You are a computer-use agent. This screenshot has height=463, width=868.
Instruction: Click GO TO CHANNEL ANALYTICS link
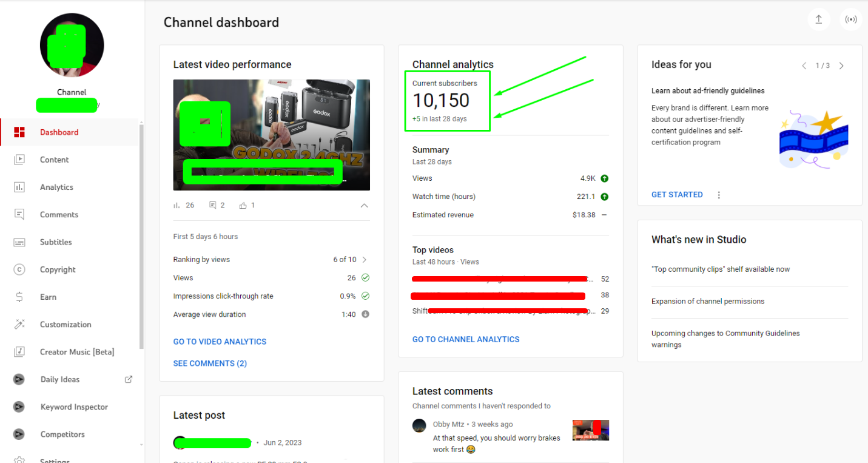[466, 339]
